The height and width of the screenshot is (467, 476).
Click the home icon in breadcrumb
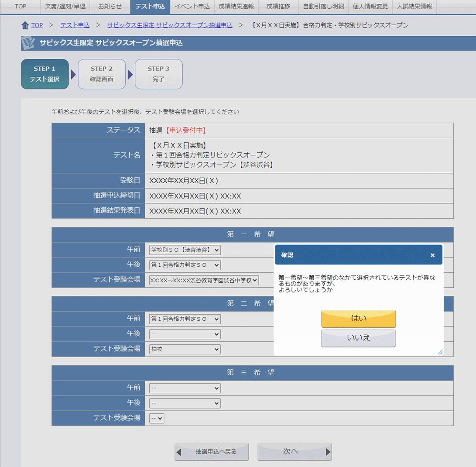click(x=25, y=25)
